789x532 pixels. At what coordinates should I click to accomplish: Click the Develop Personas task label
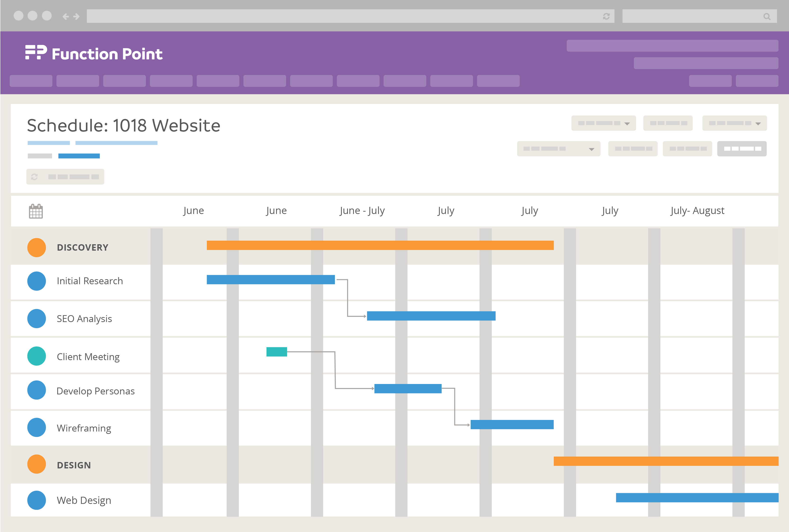point(95,391)
